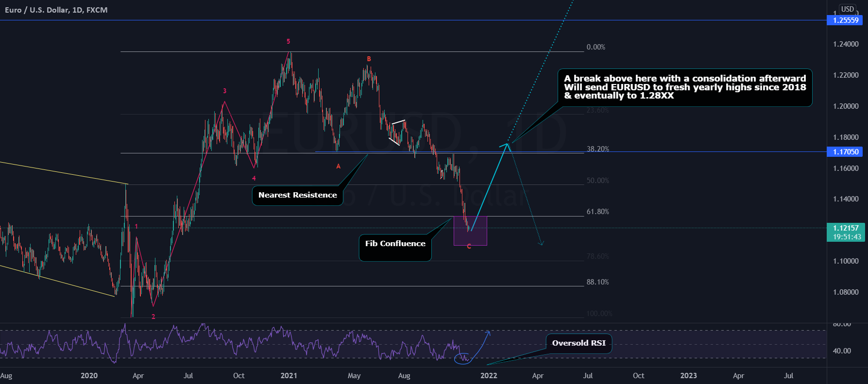Click the 2022 label on time axis

coord(489,376)
